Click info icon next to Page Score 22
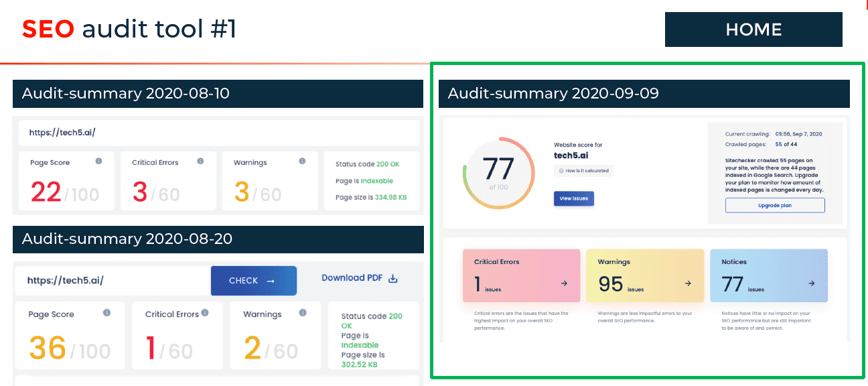The height and width of the screenshot is (386, 868). click(x=98, y=162)
